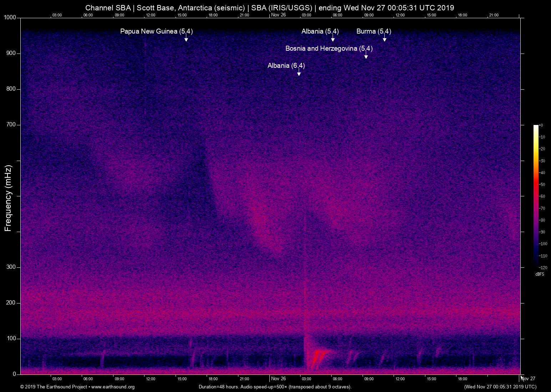
Task: Click the dBFS unit label under color scale
Action: point(540,274)
